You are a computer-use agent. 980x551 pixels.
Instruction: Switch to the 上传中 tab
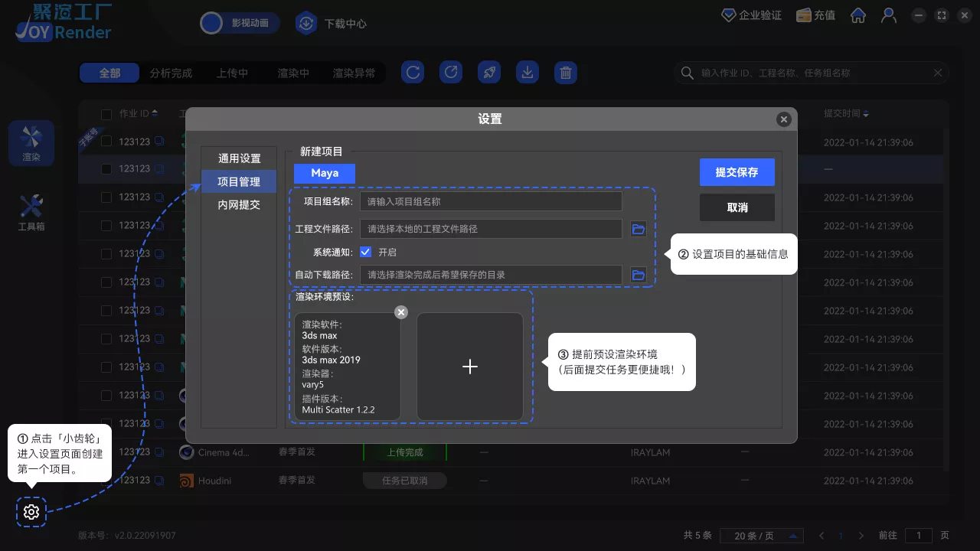232,73
